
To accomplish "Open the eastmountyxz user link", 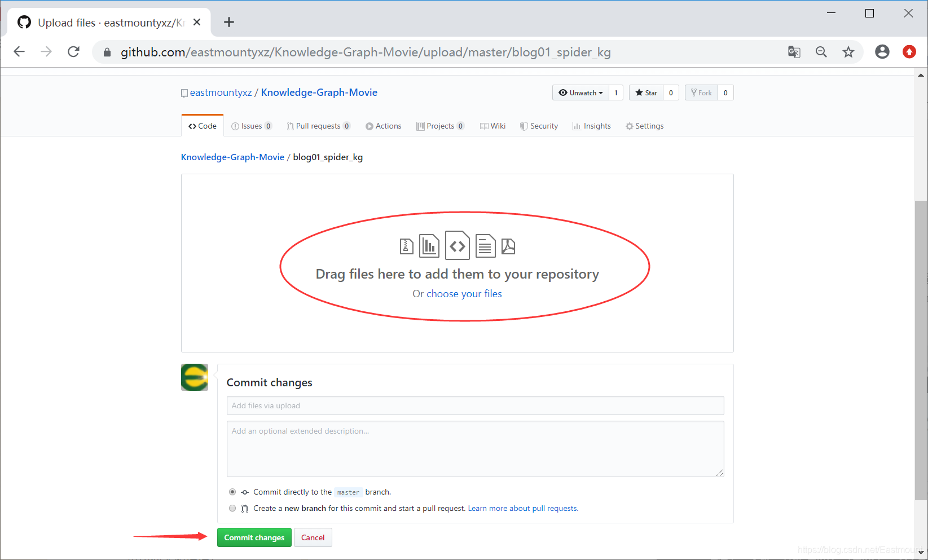I will 221,92.
